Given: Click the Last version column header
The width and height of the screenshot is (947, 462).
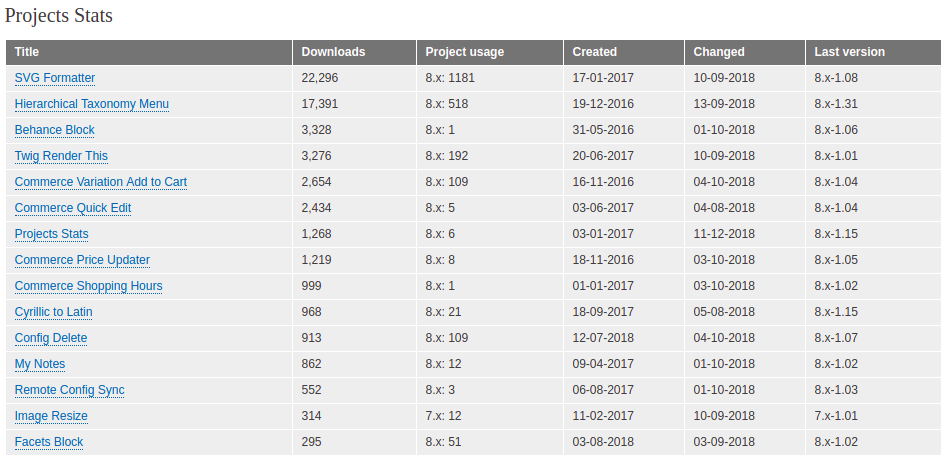Looking at the screenshot, I should 849,52.
